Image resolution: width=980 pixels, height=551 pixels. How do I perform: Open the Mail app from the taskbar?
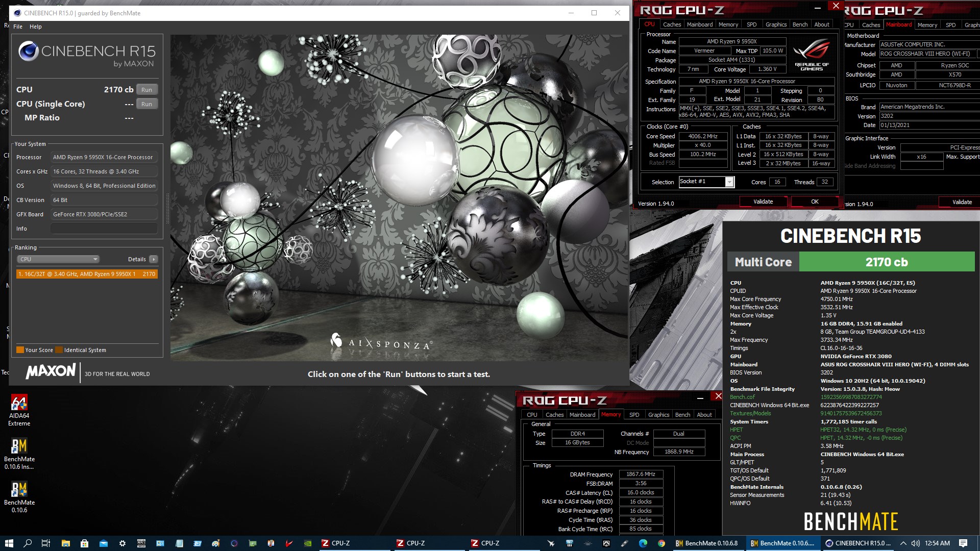103,543
